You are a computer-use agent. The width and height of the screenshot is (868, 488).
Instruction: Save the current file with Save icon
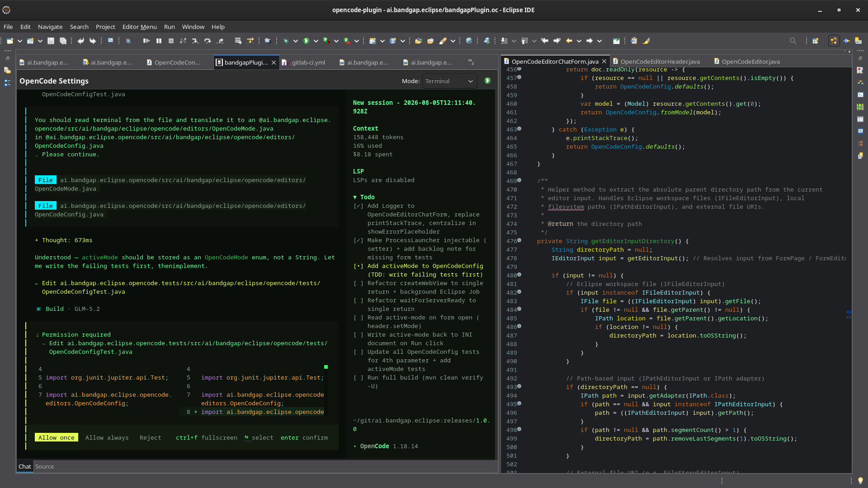coord(51,41)
